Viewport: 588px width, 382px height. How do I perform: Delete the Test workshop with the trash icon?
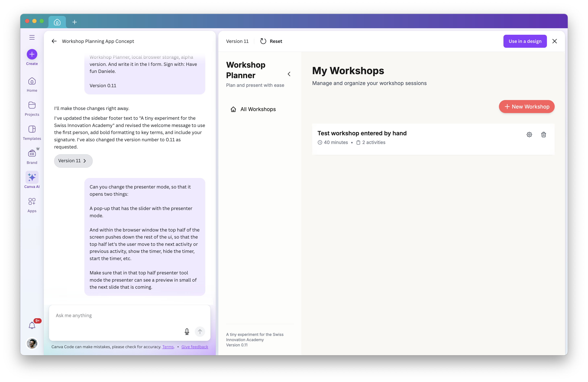tap(543, 135)
